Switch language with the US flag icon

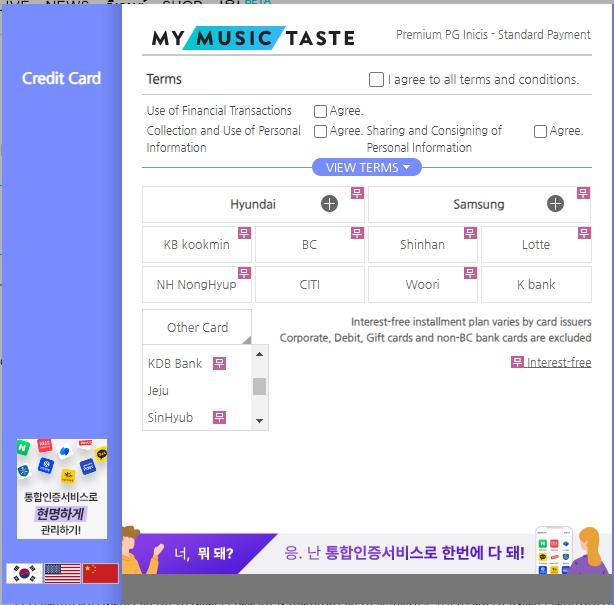[x=62, y=574]
